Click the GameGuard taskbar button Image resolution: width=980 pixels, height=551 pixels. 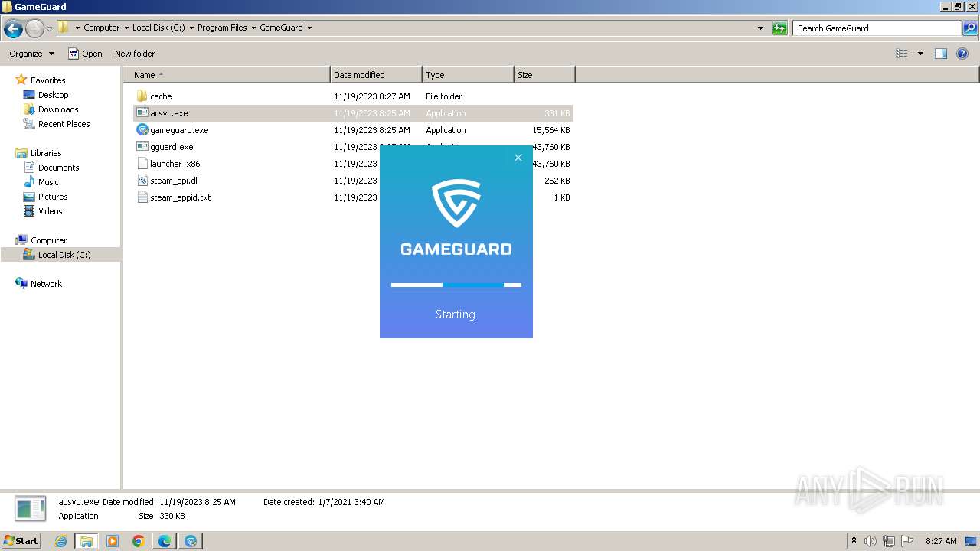point(191,541)
